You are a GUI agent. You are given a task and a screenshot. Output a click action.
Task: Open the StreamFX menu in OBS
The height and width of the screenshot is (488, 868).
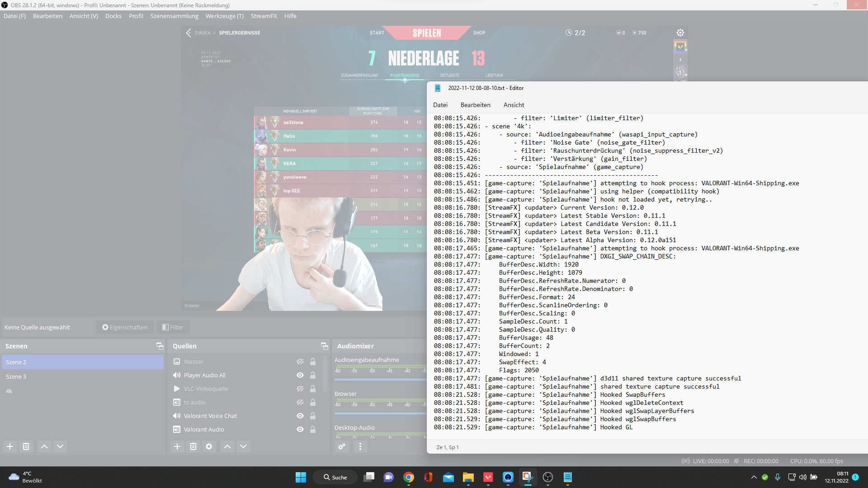pos(264,16)
